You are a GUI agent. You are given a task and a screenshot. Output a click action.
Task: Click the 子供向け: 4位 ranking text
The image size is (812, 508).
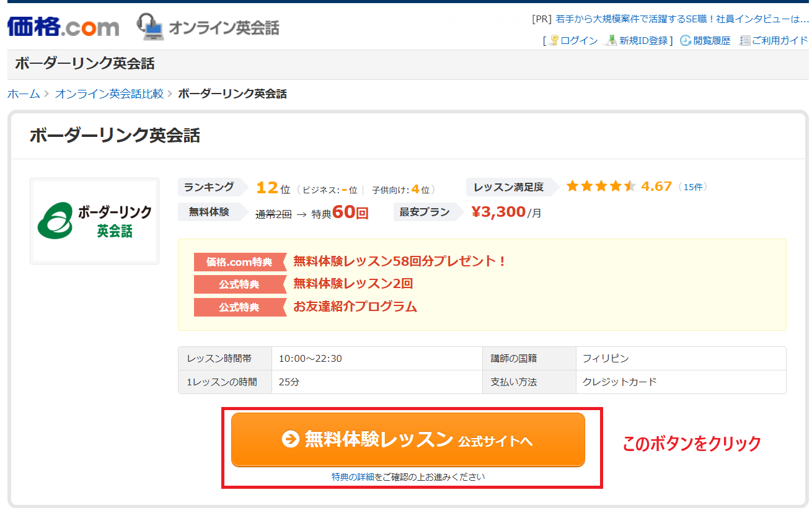[x=400, y=190]
